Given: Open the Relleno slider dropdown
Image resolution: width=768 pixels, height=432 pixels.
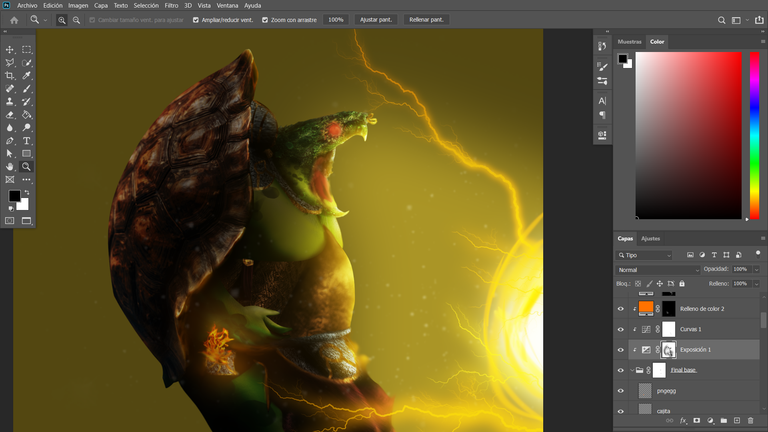Looking at the screenshot, I should click(x=757, y=284).
